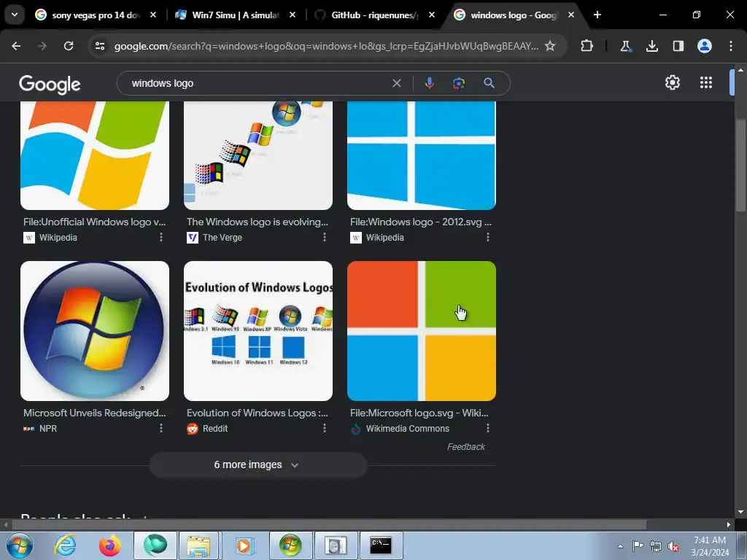Click the page scroll down arrow

(740, 512)
